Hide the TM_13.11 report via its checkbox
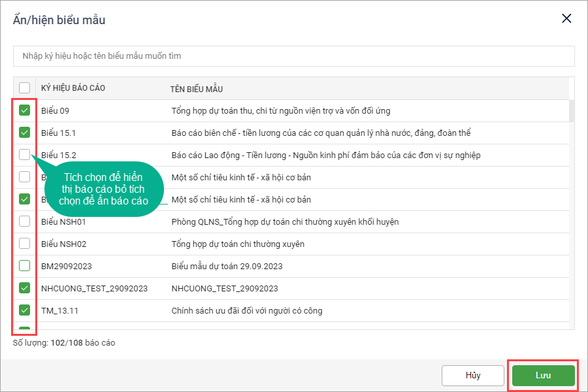 coord(24,310)
